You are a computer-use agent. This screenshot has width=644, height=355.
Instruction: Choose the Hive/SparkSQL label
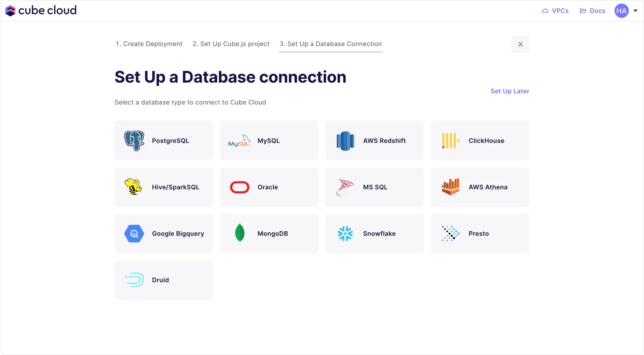pos(175,187)
